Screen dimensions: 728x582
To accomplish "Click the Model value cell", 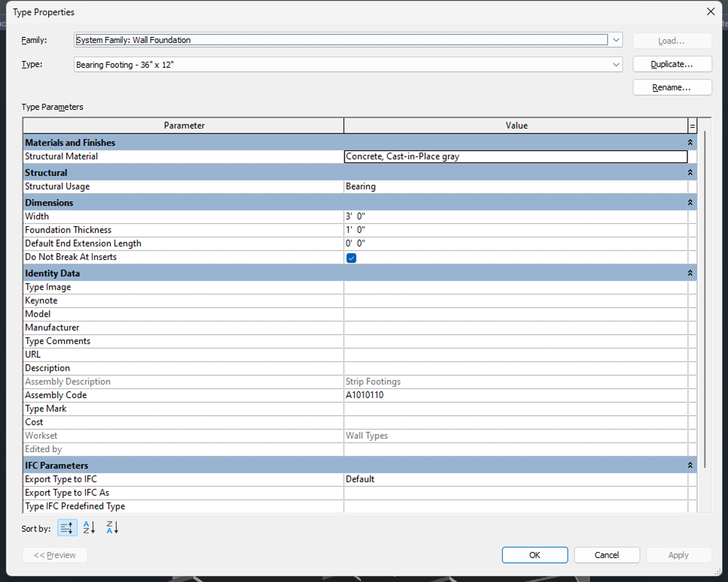I will point(515,314).
